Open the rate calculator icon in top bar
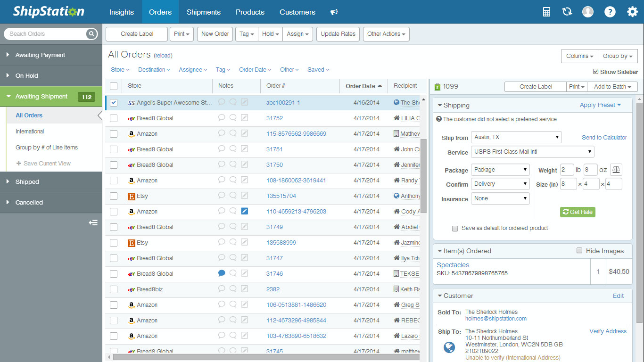 (x=546, y=12)
